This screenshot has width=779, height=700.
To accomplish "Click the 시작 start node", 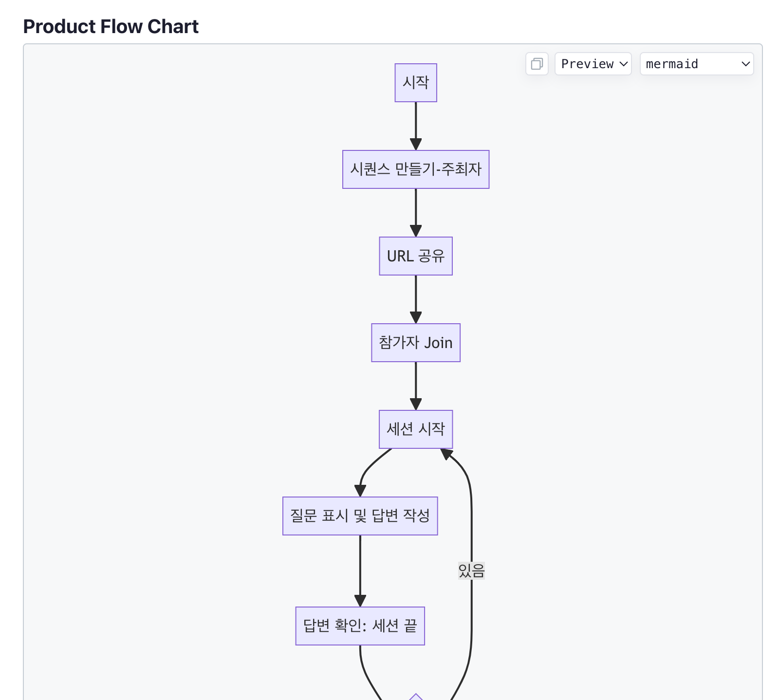I will pyautogui.click(x=416, y=83).
